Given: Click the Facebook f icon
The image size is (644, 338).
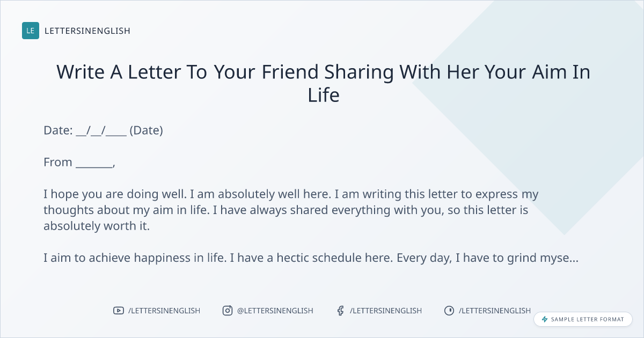Looking at the screenshot, I should click(x=340, y=311).
